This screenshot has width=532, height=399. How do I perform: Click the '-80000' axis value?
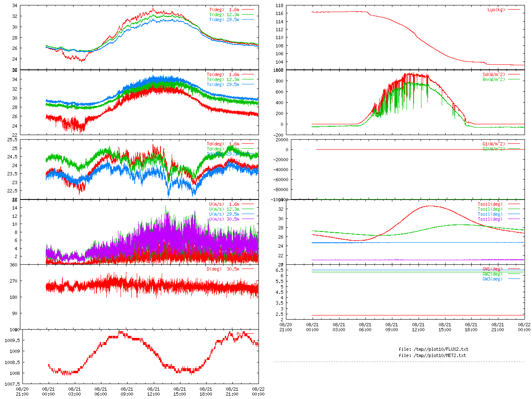click(x=280, y=190)
